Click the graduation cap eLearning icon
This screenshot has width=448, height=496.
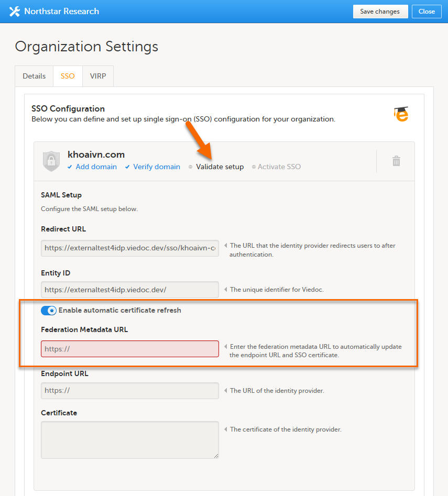click(401, 114)
